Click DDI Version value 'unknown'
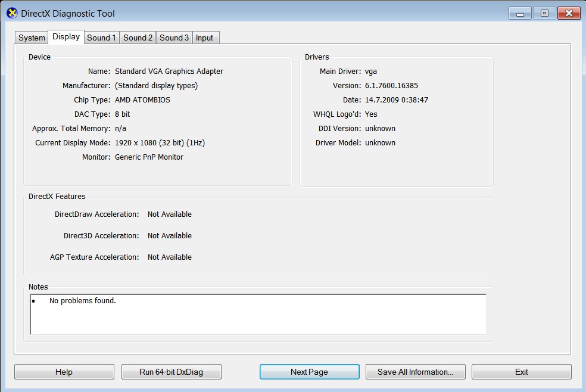This screenshot has width=586, height=392. pos(380,129)
